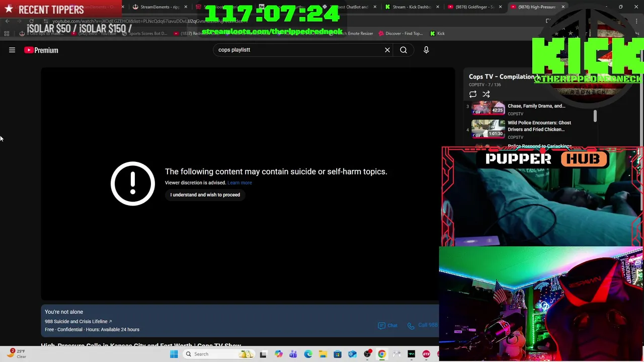The height and width of the screenshot is (362, 644).
Task: Close the StreamElements tab
Action: coord(186,7)
